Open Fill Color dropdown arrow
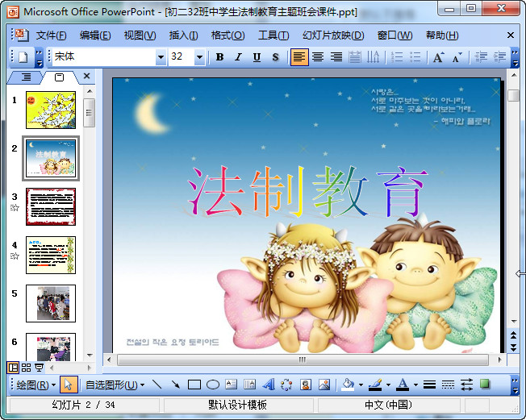This screenshot has height=420, width=526. pyautogui.click(x=361, y=385)
